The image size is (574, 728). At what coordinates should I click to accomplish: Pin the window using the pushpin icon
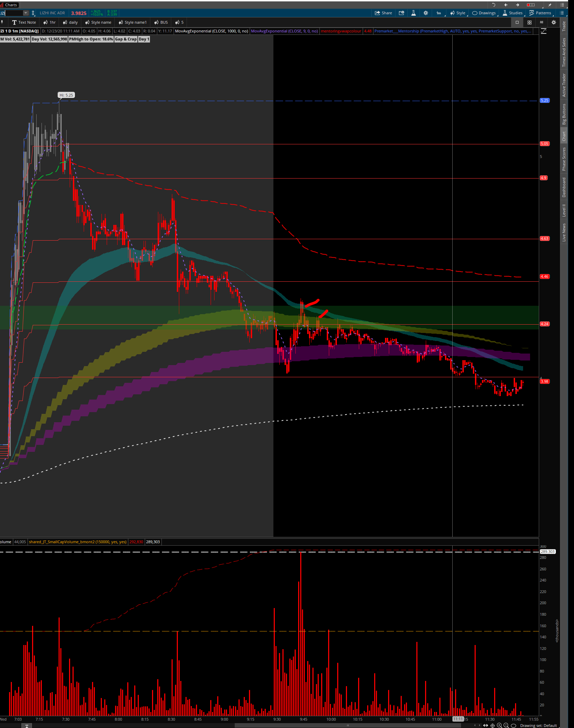click(x=550, y=5)
